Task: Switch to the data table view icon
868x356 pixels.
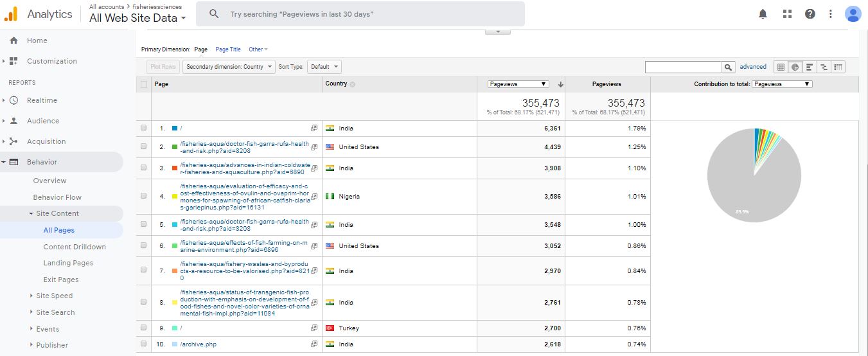Action: [x=781, y=67]
